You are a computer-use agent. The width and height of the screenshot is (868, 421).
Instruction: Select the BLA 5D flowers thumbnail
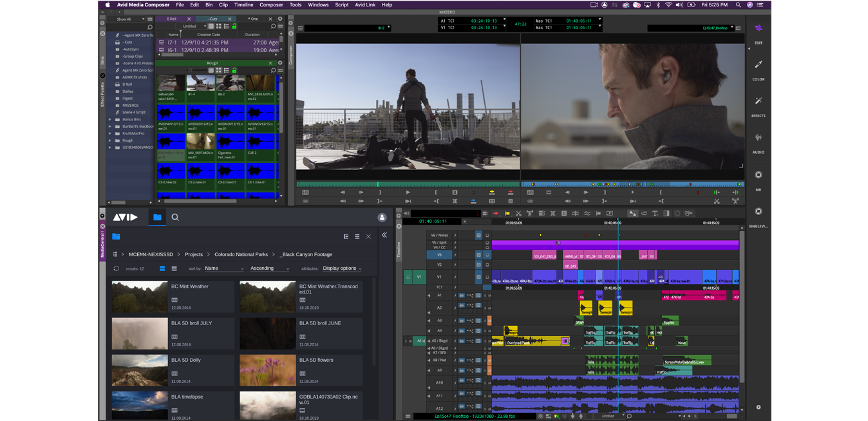(x=268, y=370)
